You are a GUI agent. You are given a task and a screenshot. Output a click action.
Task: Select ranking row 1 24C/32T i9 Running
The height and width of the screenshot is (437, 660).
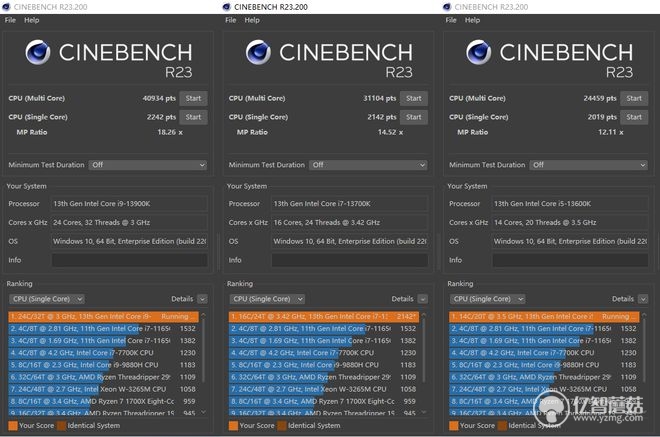[x=104, y=317]
